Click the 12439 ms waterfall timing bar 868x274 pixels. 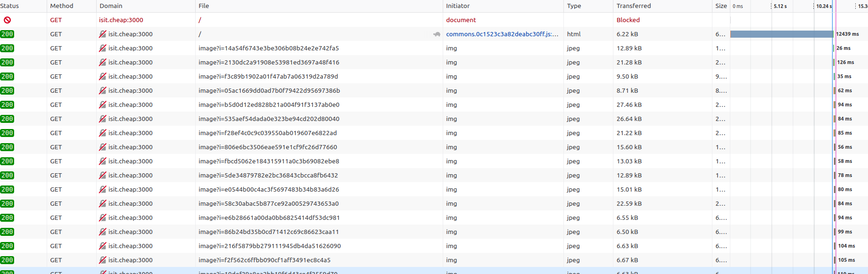(x=781, y=34)
